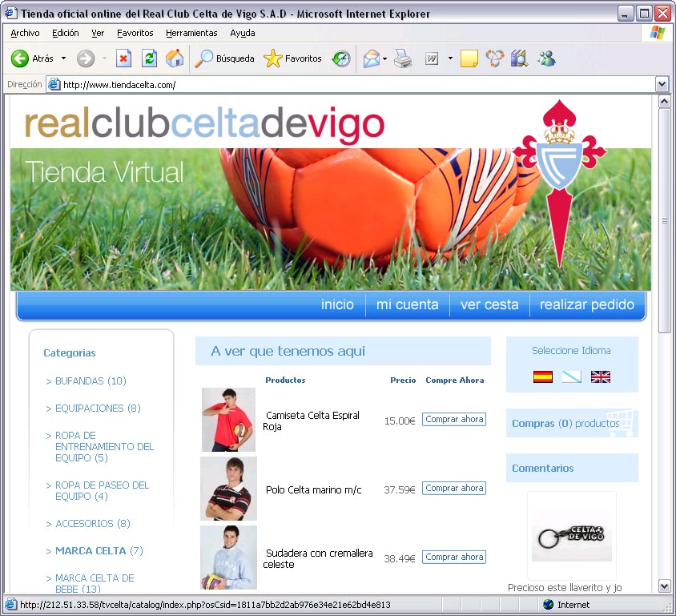Screen dimensions: 676x616
Task: Open the Comentarios heading link
Action: coord(543,468)
